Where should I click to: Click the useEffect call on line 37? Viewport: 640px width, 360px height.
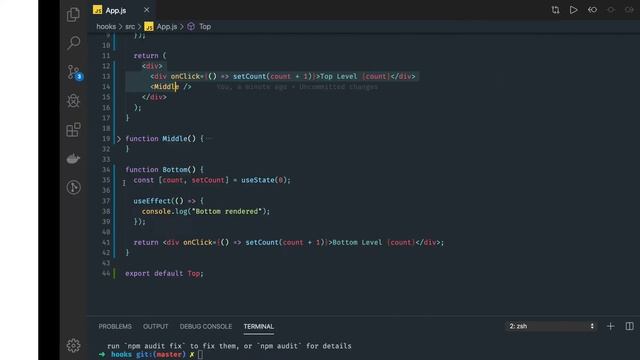168,201
